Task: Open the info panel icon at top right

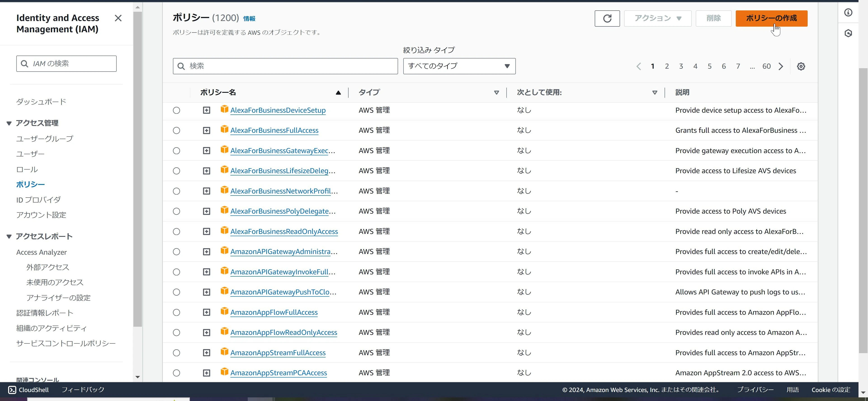Action: (x=848, y=12)
